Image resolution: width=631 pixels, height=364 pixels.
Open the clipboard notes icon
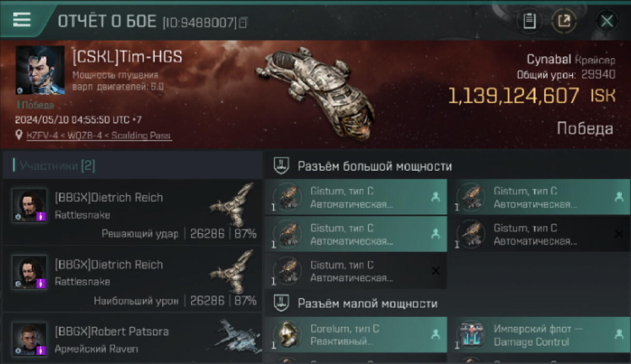(x=529, y=21)
